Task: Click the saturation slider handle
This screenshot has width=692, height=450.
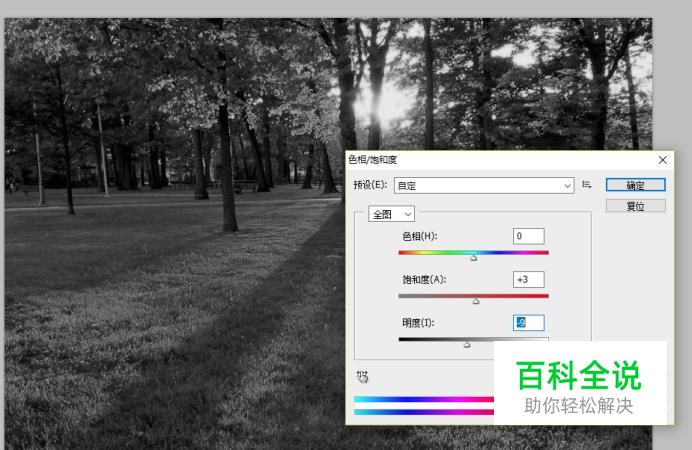Action: pos(476,301)
